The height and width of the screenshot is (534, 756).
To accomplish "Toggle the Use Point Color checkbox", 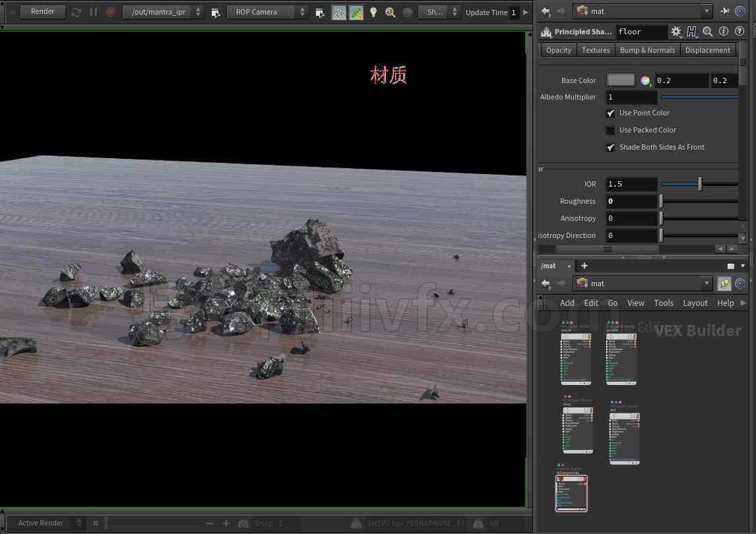I will [610, 113].
